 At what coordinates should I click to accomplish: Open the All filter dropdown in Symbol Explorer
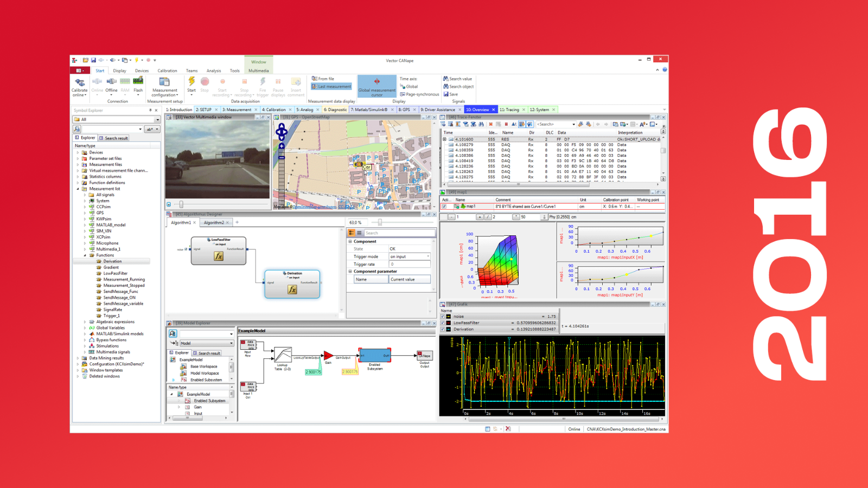[157, 120]
